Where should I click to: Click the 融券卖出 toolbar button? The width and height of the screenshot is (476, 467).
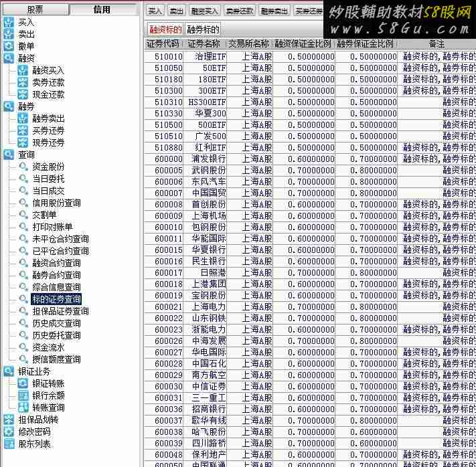(x=274, y=11)
